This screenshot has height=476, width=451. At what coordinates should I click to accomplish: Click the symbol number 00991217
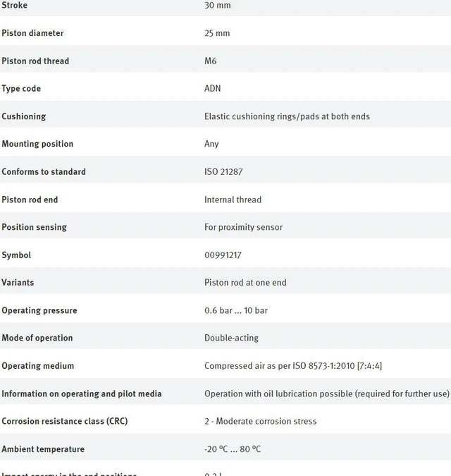(223, 255)
